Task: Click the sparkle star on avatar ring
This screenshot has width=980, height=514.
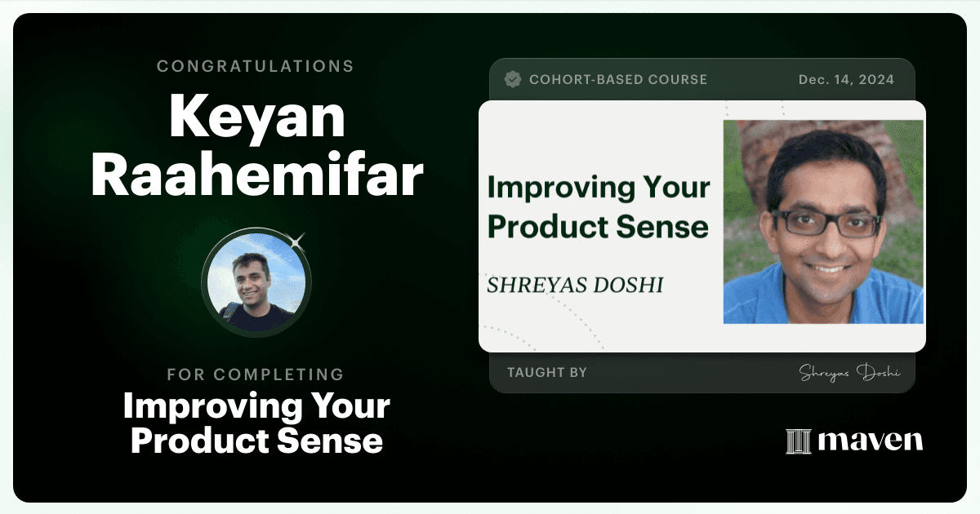Action: click(296, 241)
